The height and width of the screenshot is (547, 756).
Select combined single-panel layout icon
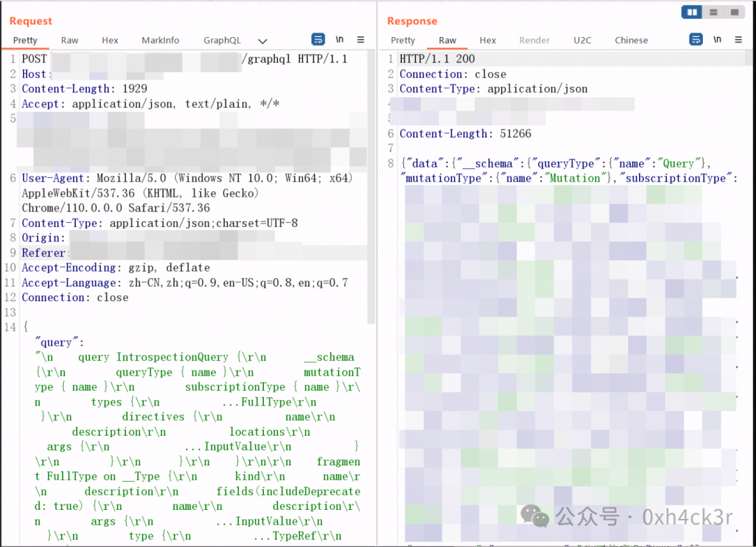tap(735, 12)
